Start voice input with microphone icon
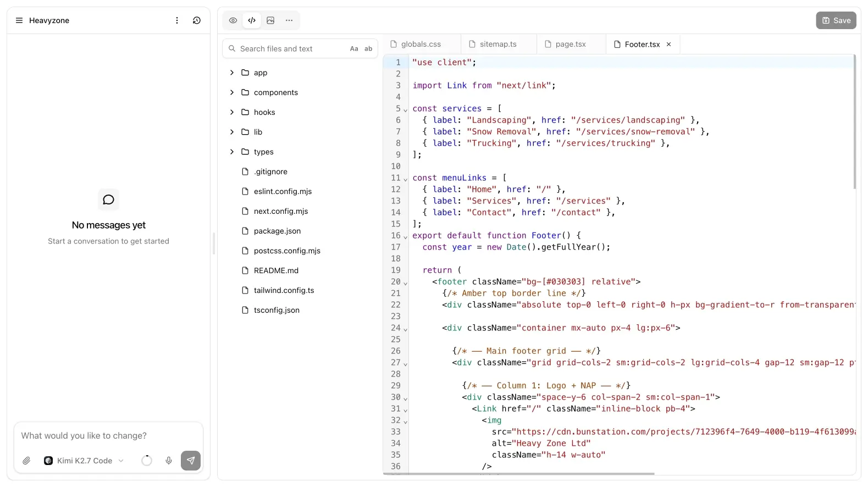 [169, 461]
